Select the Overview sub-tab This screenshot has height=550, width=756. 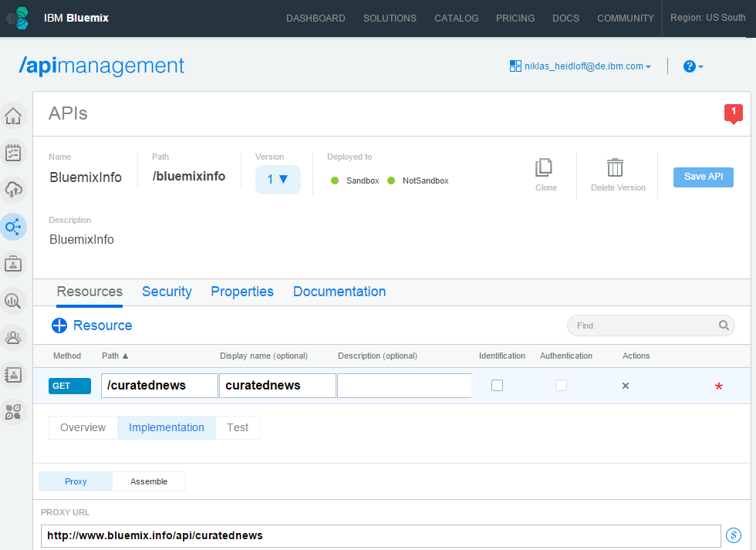point(83,427)
